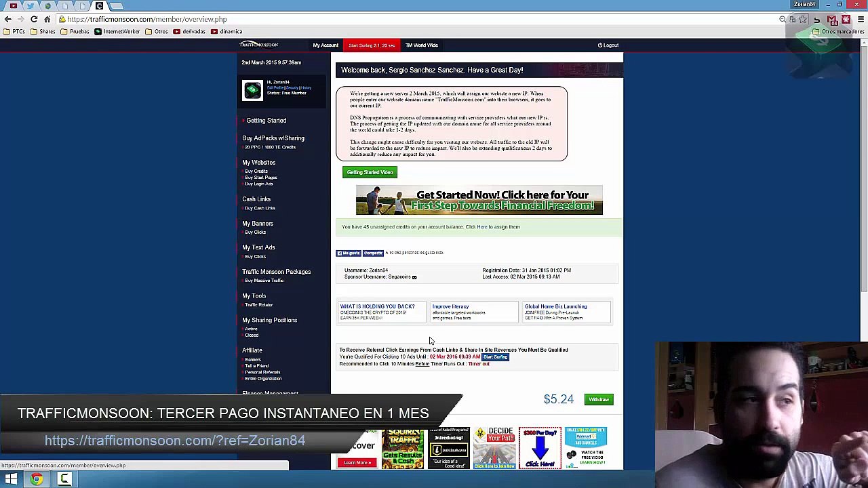
Task: Click Buy Cash Links link
Action: [260, 208]
